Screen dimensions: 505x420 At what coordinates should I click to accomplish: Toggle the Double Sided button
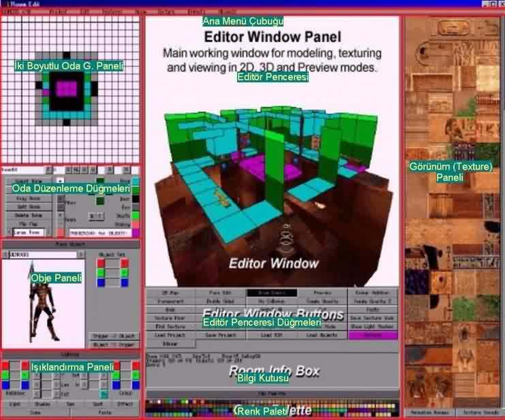pyautogui.click(x=221, y=302)
